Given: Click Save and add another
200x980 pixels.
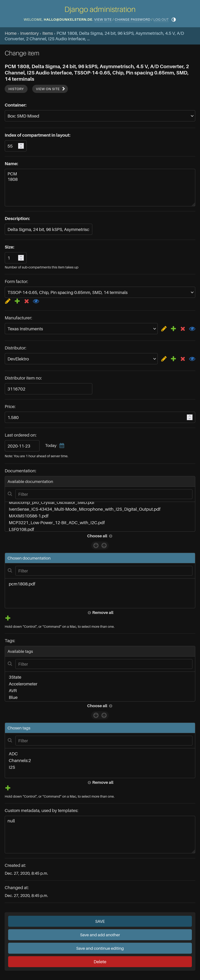Looking at the screenshot, I should click(x=100, y=934).
